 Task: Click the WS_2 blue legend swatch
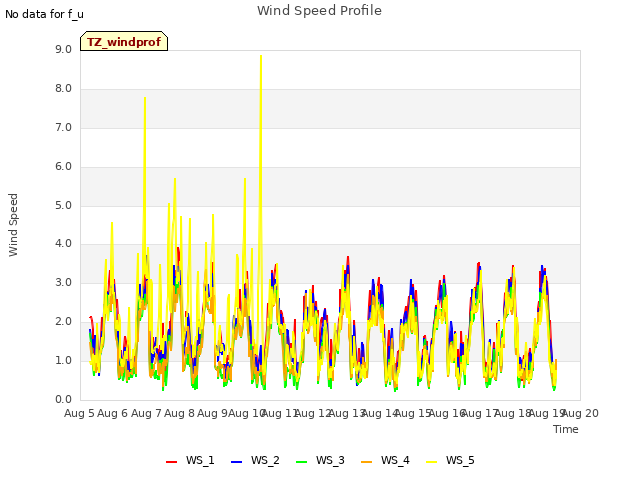click(236, 461)
